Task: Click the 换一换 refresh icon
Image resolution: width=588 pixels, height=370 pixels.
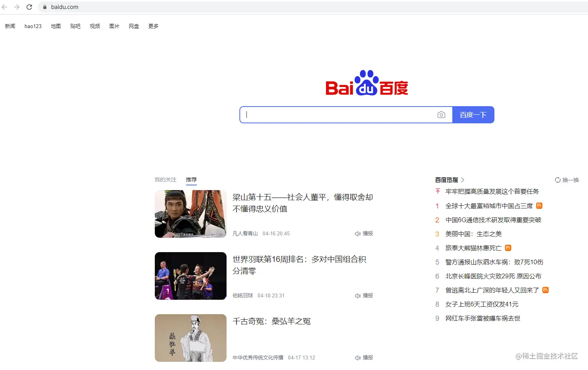Action: [x=558, y=180]
